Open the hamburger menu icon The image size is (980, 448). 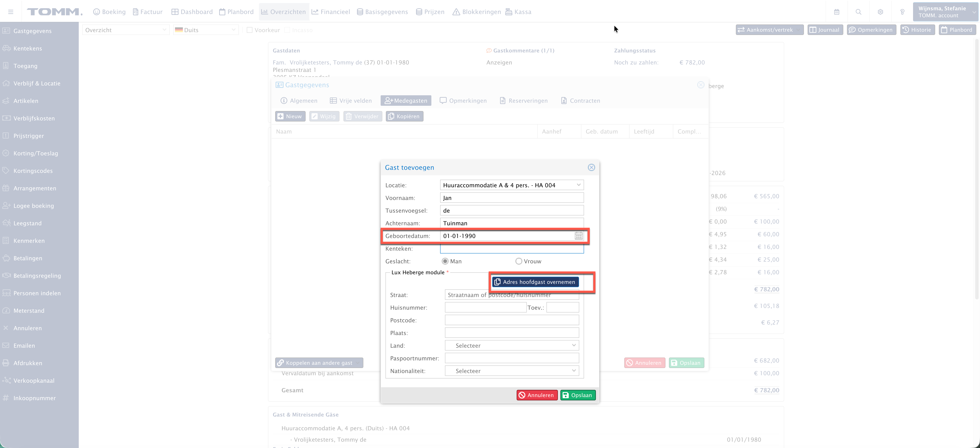pyautogui.click(x=11, y=12)
